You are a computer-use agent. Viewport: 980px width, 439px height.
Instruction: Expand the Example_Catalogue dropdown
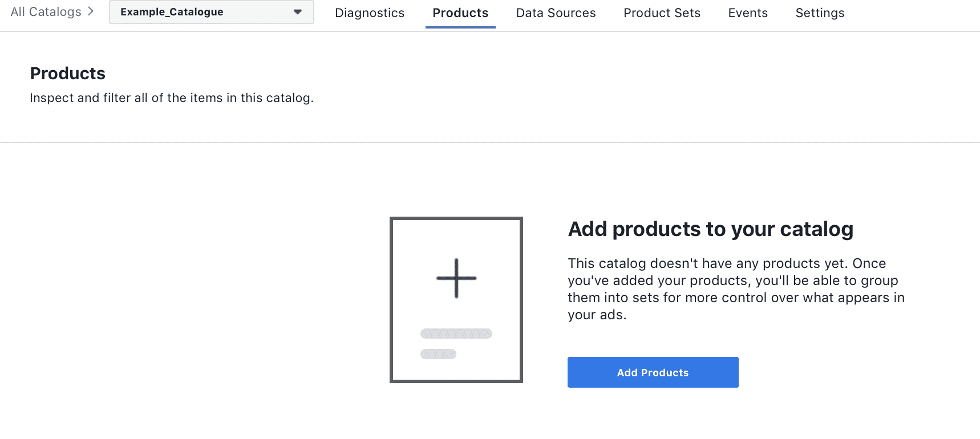click(x=212, y=12)
